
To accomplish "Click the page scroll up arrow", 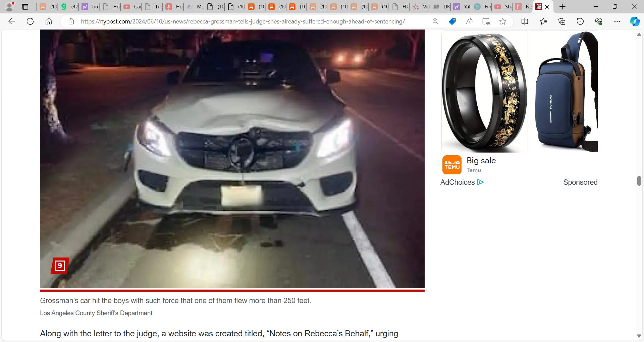I will pyautogui.click(x=639, y=35).
